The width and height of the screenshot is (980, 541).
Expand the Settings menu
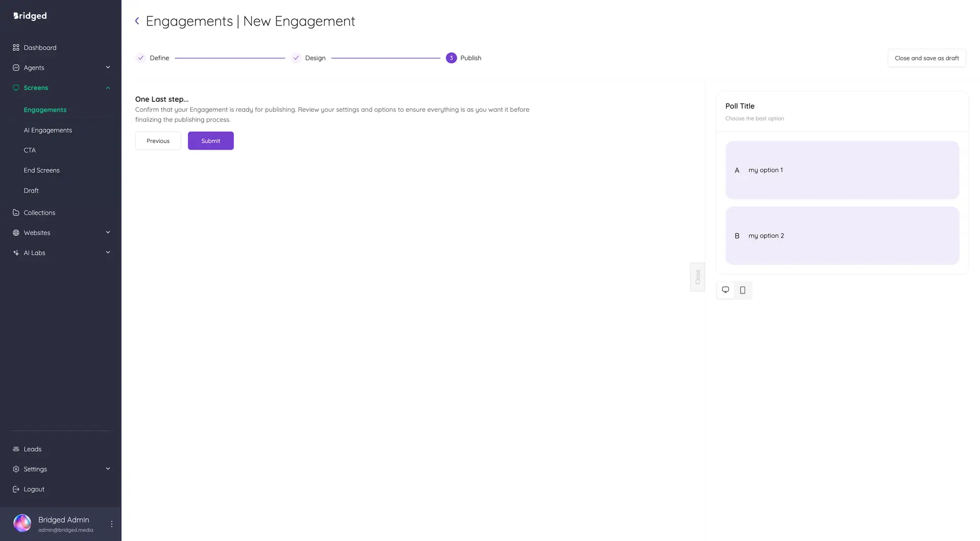pyautogui.click(x=108, y=469)
